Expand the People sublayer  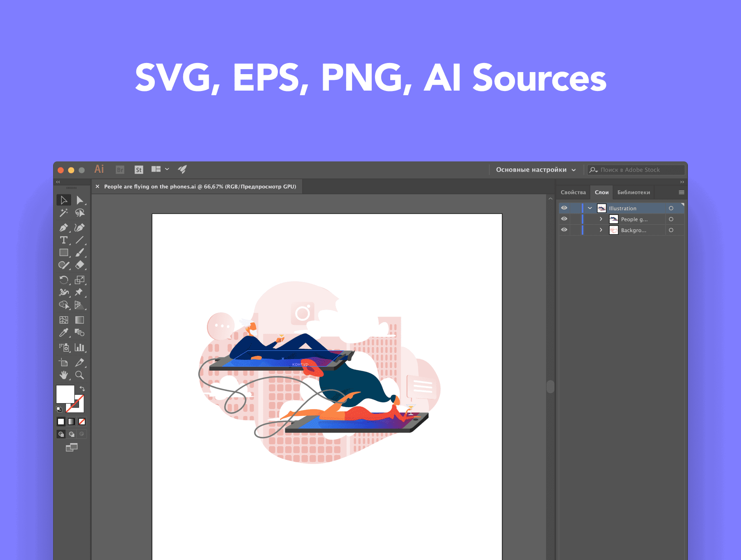[x=601, y=219]
